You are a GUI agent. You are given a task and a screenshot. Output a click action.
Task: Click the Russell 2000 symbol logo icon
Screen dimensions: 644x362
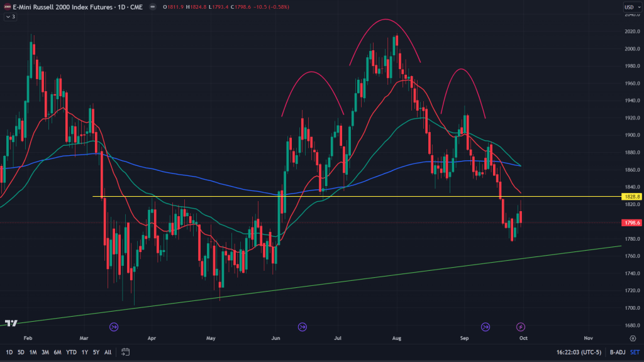coord(6,7)
